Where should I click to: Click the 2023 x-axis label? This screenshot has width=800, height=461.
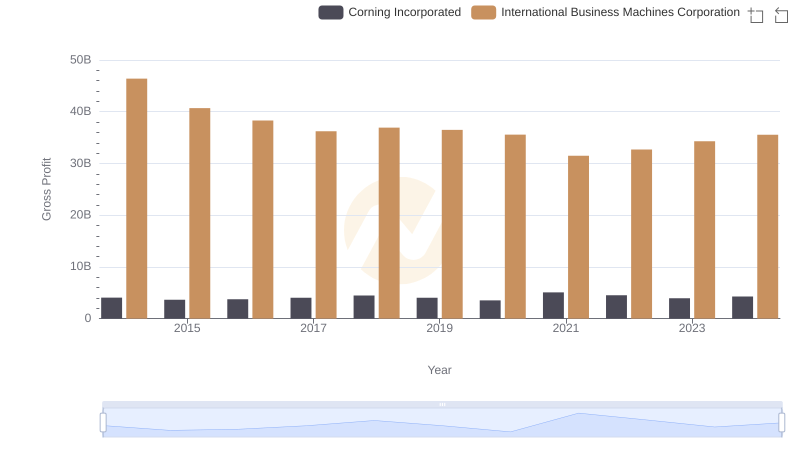tap(692, 328)
